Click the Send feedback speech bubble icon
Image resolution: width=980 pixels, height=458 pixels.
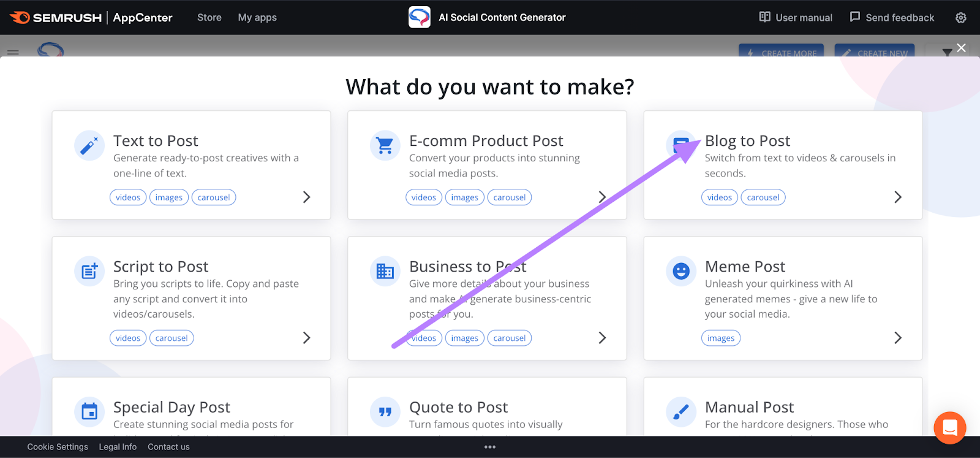[x=855, y=17]
